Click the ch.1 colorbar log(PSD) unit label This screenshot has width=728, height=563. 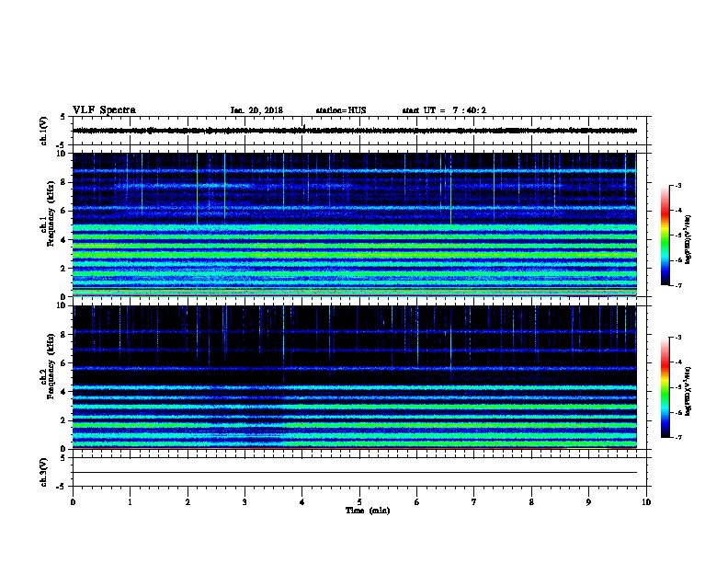click(688, 239)
